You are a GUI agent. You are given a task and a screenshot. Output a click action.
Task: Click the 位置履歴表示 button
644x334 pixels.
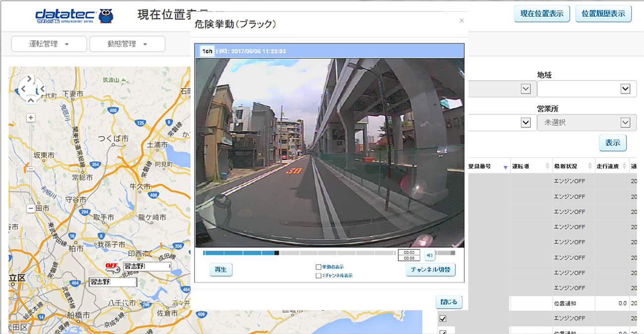coord(603,14)
